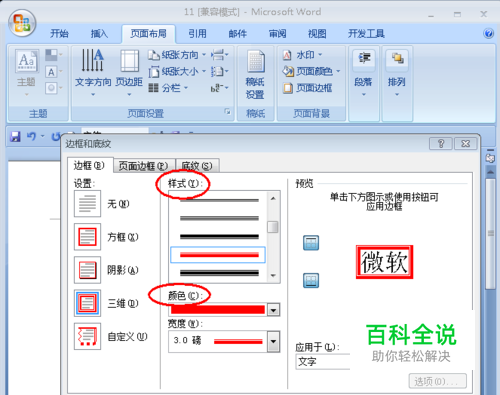Open theme effects dropdown icon

[54, 88]
